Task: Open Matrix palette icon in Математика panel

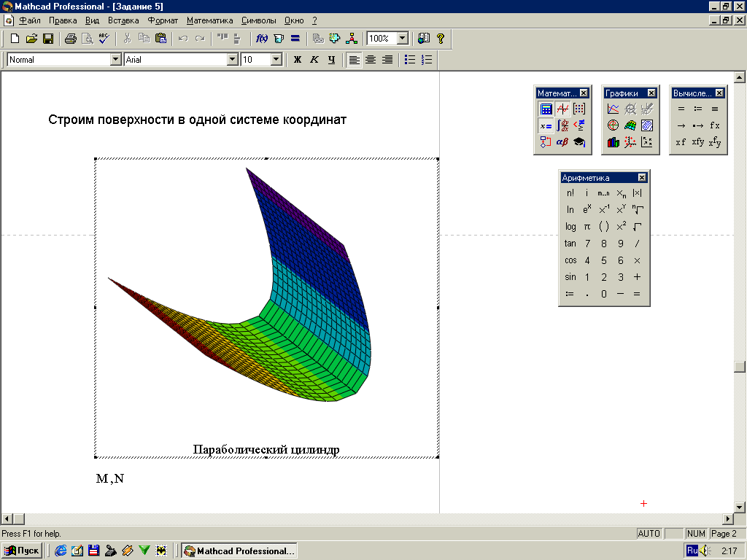Action: point(579,109)
